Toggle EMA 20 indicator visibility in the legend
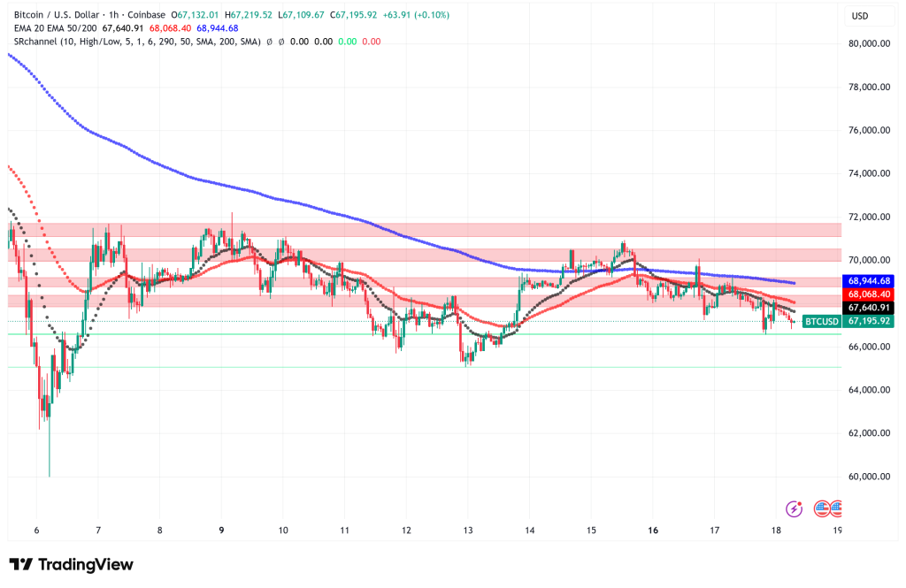The height and width of the screenshot is (588, 906). pyautogui.click(x=28, y=27)
